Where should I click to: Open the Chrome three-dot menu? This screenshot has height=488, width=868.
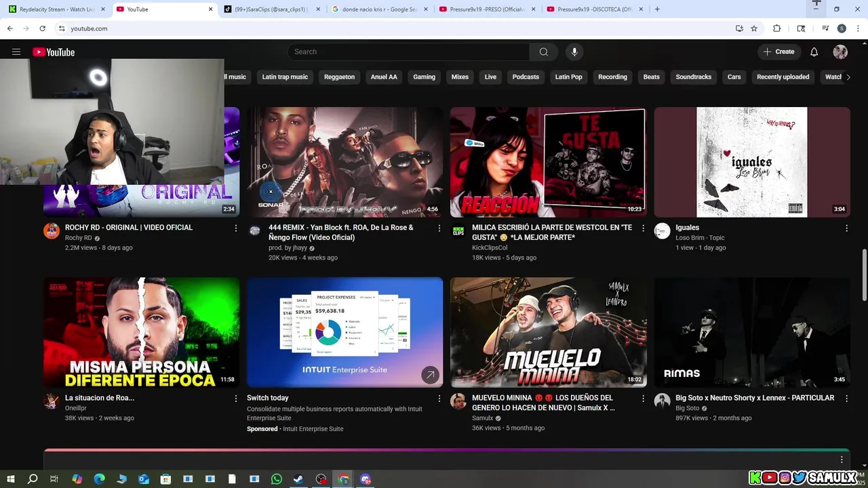pos(856,28)
